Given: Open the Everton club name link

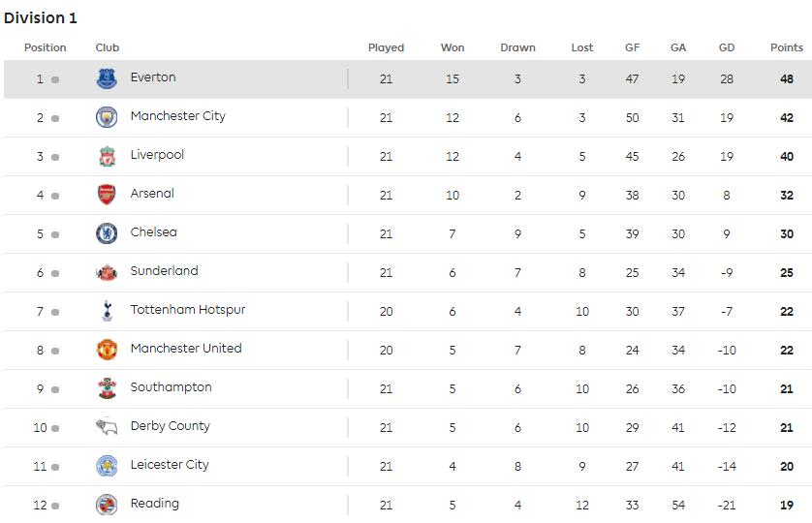Looking at the screenshot, I should tap(153, 77).
